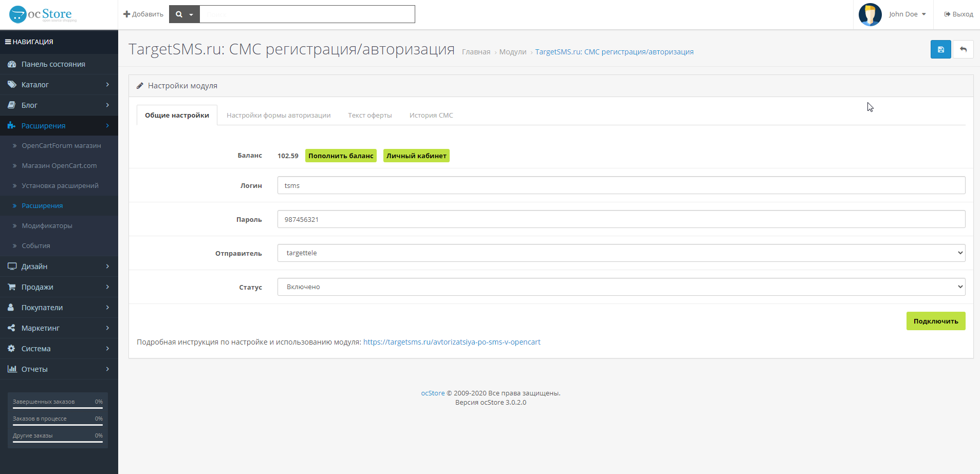Click the Настройки модуля panel heading

tap(182, 86)
